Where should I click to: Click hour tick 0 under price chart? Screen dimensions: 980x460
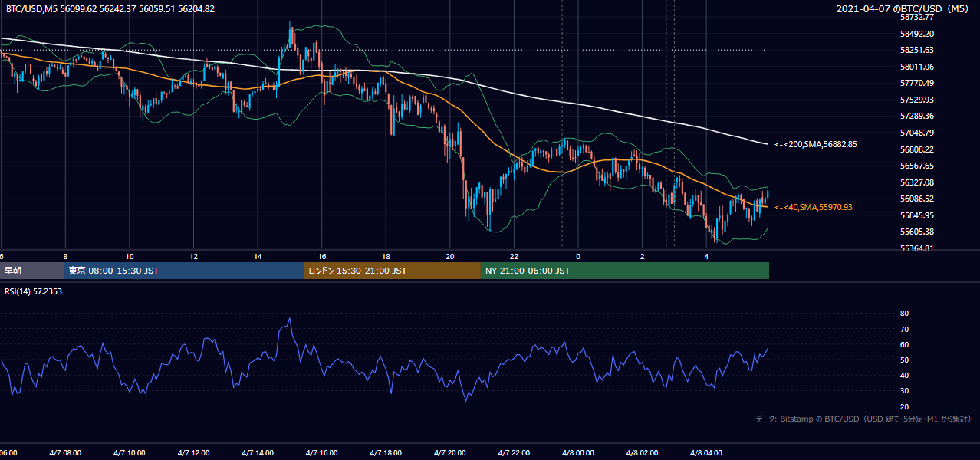(x=578, y=256)
